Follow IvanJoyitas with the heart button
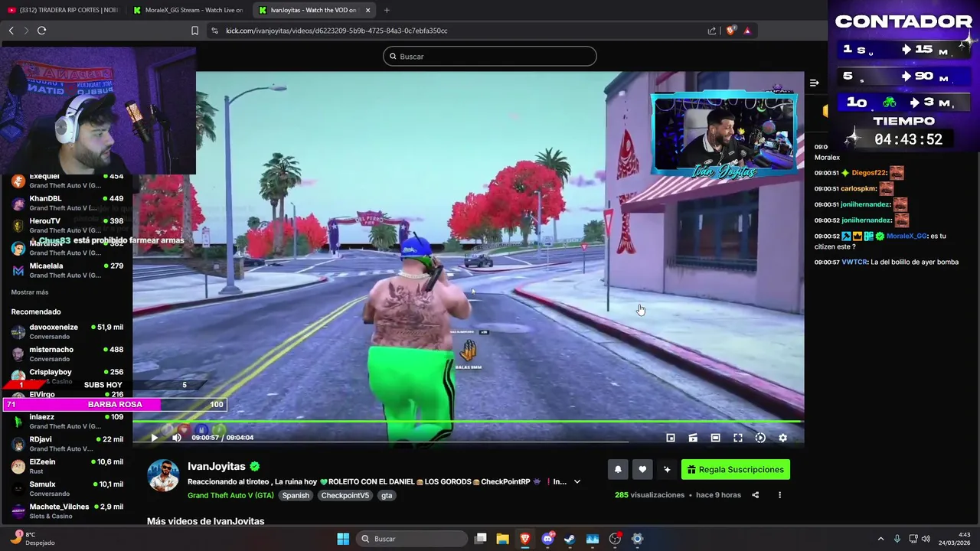 tap(642, 470)
